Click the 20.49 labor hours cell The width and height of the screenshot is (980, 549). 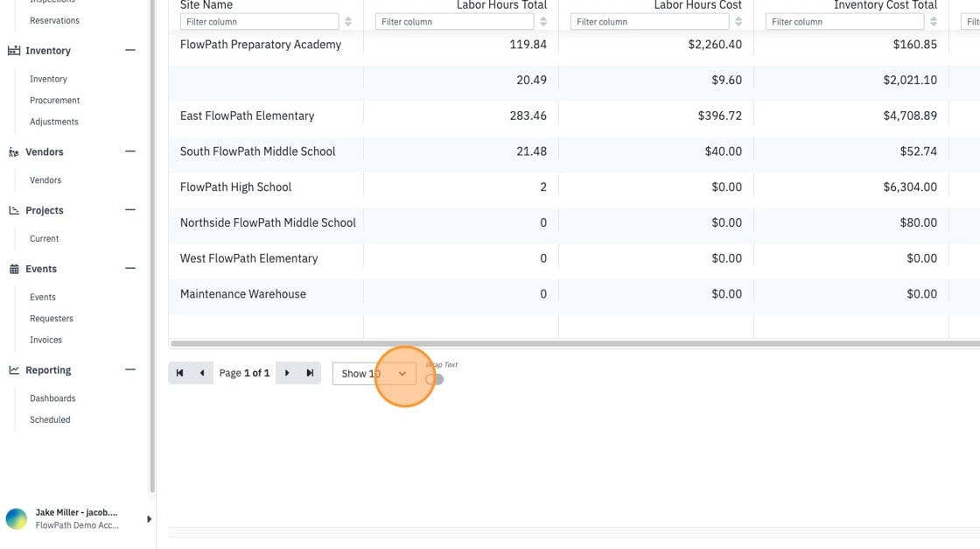pos(531,80)
